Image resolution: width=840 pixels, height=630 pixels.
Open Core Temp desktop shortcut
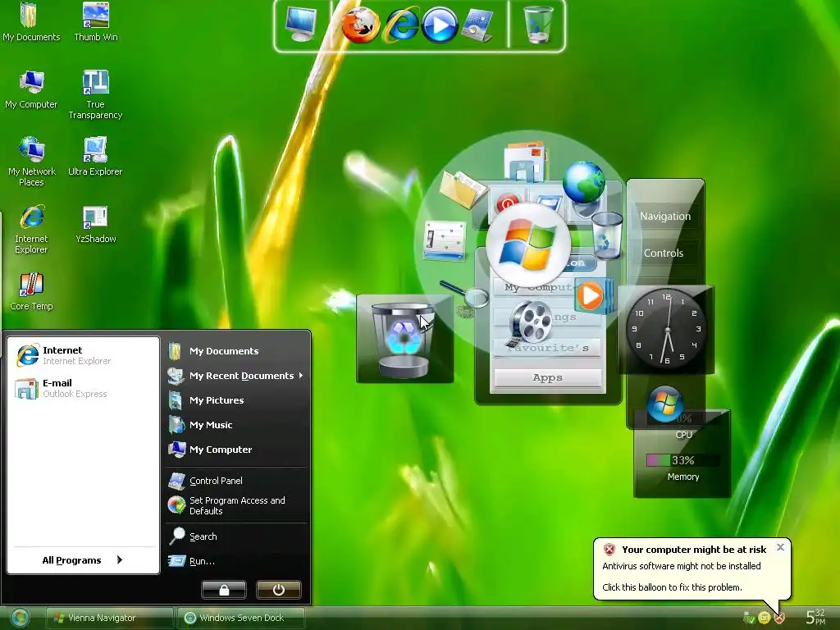coord(32,291)
